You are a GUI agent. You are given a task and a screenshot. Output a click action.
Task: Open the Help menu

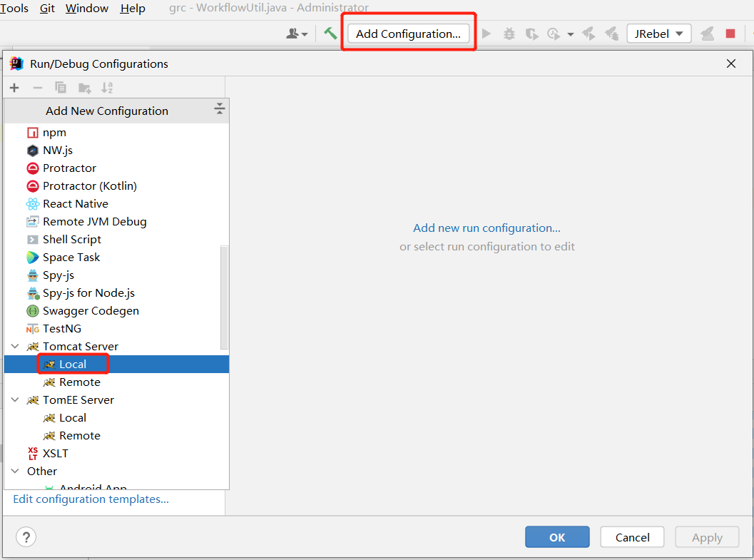132,8
